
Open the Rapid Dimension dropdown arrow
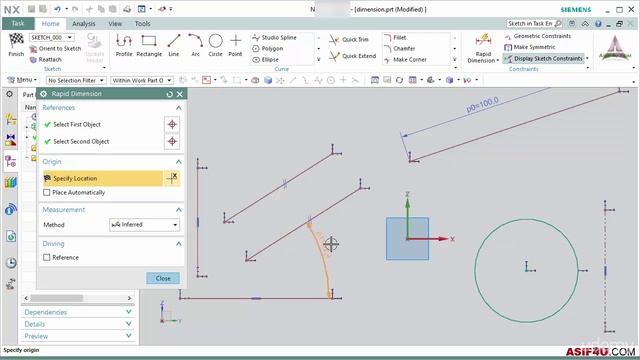(x=498, y=61)
